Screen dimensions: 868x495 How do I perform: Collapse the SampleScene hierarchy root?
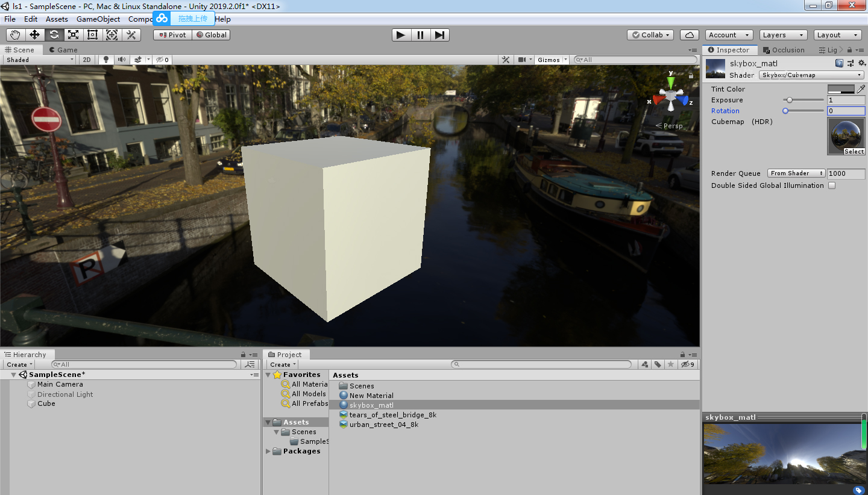(x=13, y=375)
